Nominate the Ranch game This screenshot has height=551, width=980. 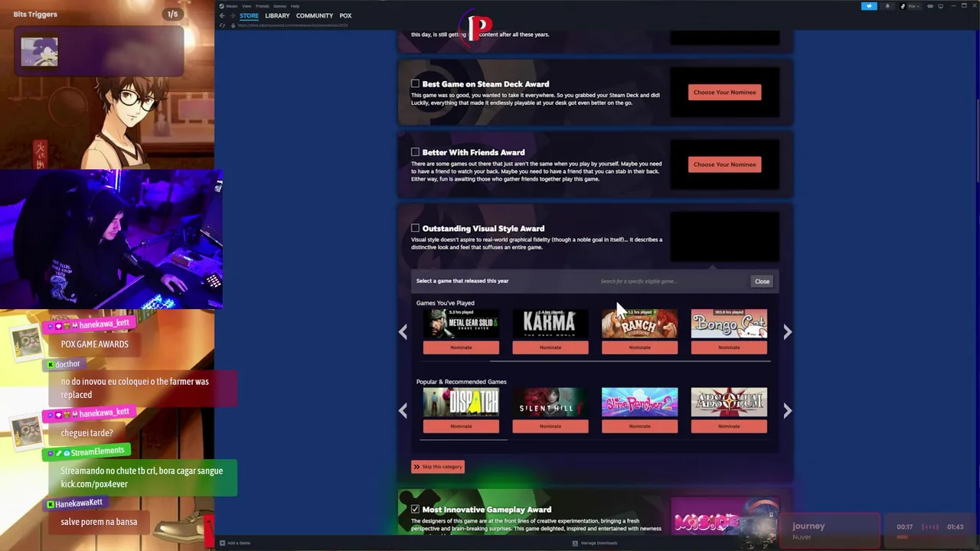(x=639, y=347)
